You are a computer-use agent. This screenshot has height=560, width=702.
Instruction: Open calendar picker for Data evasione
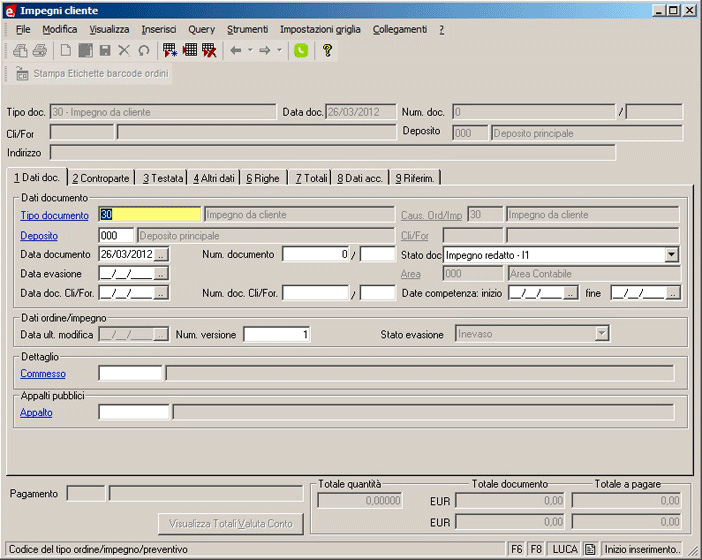pyautogui.click(x=161, y=274)
